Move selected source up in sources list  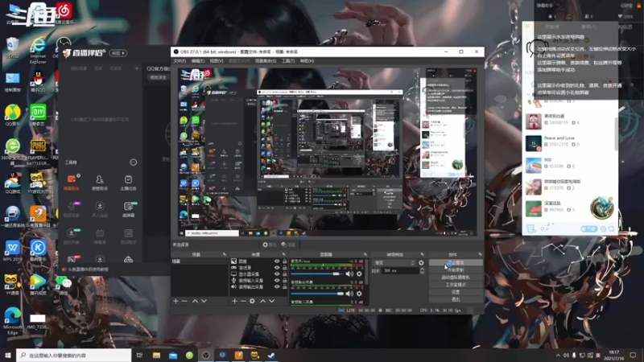(263, 301)
